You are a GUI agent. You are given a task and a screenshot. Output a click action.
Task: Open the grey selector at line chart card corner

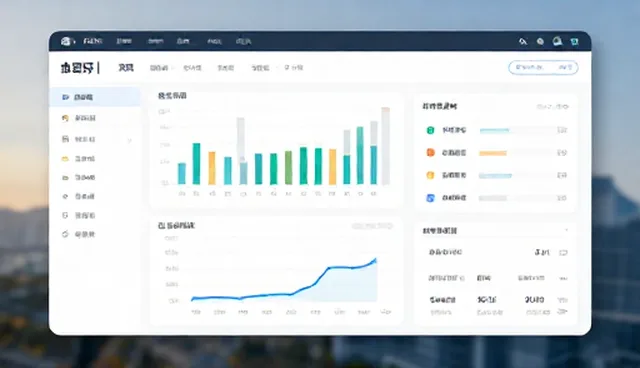pyautogui.click(x=372, y=226)
